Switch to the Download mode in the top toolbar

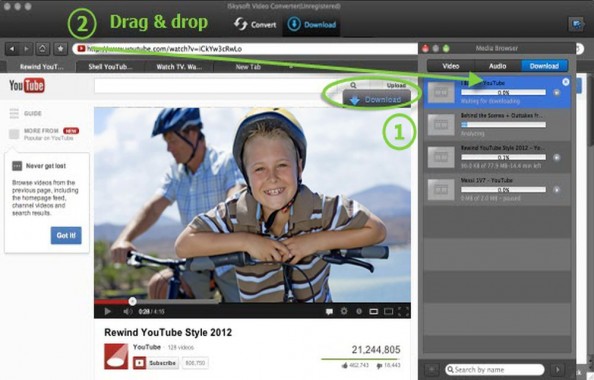pos(311,25)
